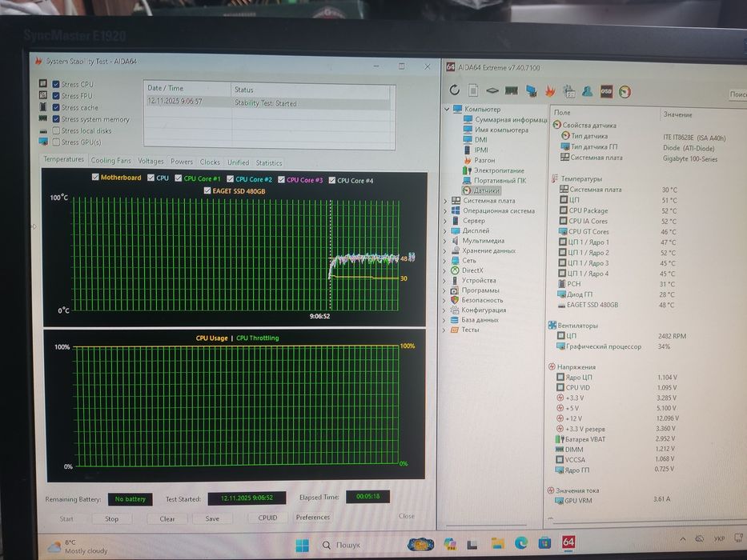The height and width of the screenshot is (560, 747).
Task: Click Windows Start button on taskbar
Action: (x=302, y=545)
